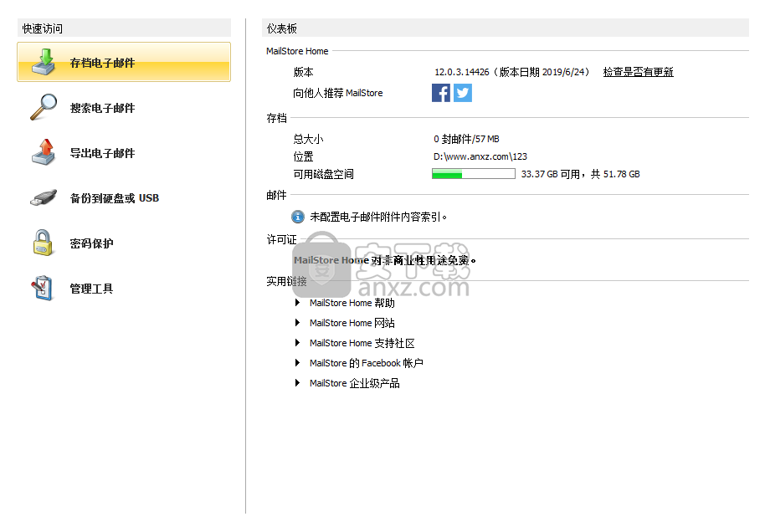Open MailStore Home 帮助 link
The height and width of the screenshot is (532, 765).
pyautogui.click(x=352, y=303)
